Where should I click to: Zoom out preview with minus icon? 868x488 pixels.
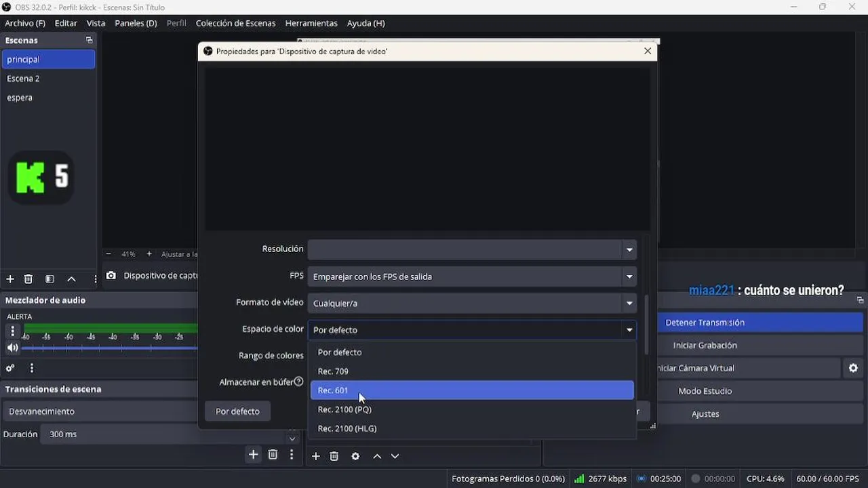point(108,253)
